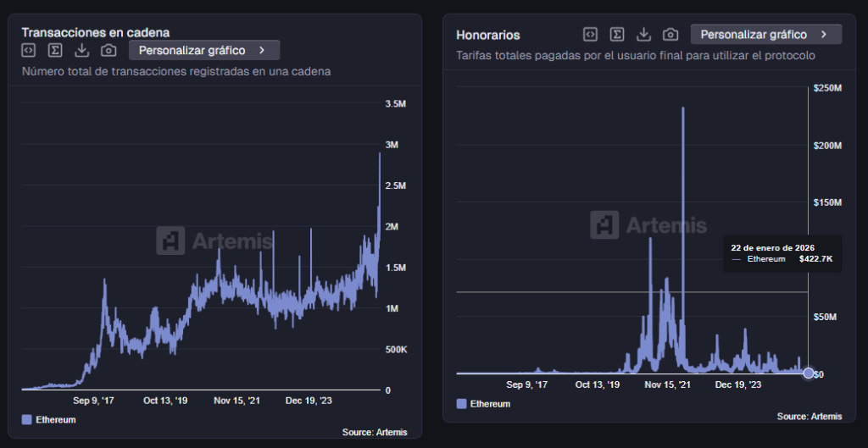Screen dimensions: 868x448
Task: Download the Transacciones en cadena chart data
Action: tap(81, 51)
